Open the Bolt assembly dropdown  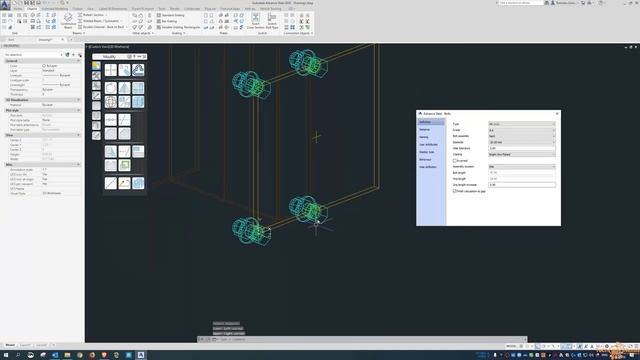pos(522,136)
